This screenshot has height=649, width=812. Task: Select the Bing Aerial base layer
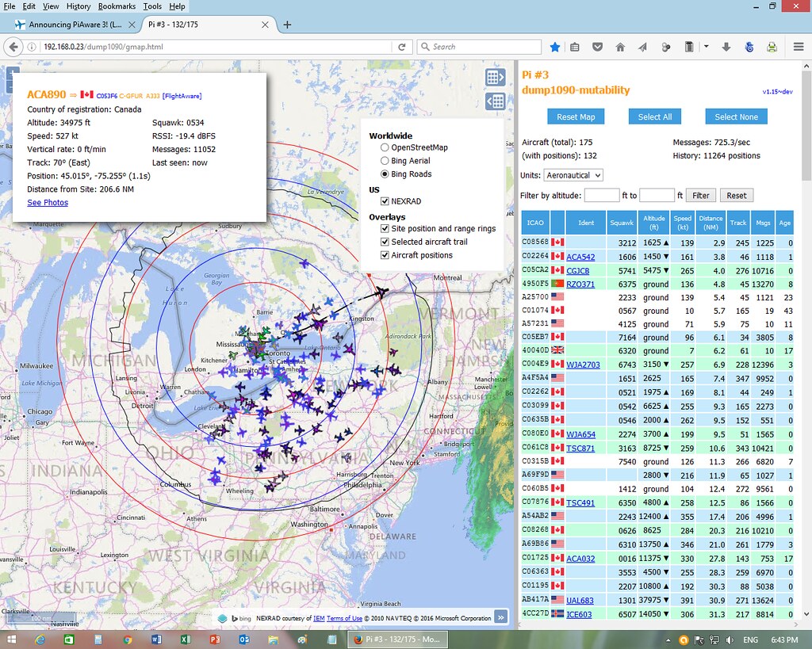(385, 161)
